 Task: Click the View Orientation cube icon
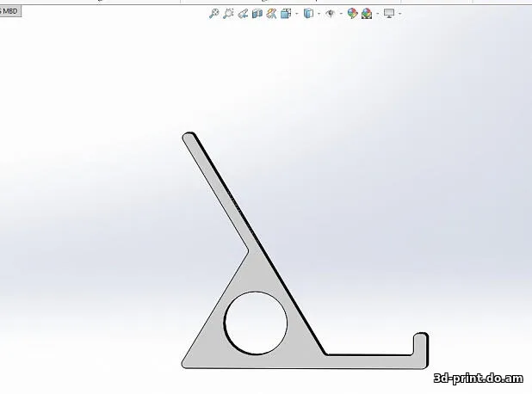coord(286,14)
